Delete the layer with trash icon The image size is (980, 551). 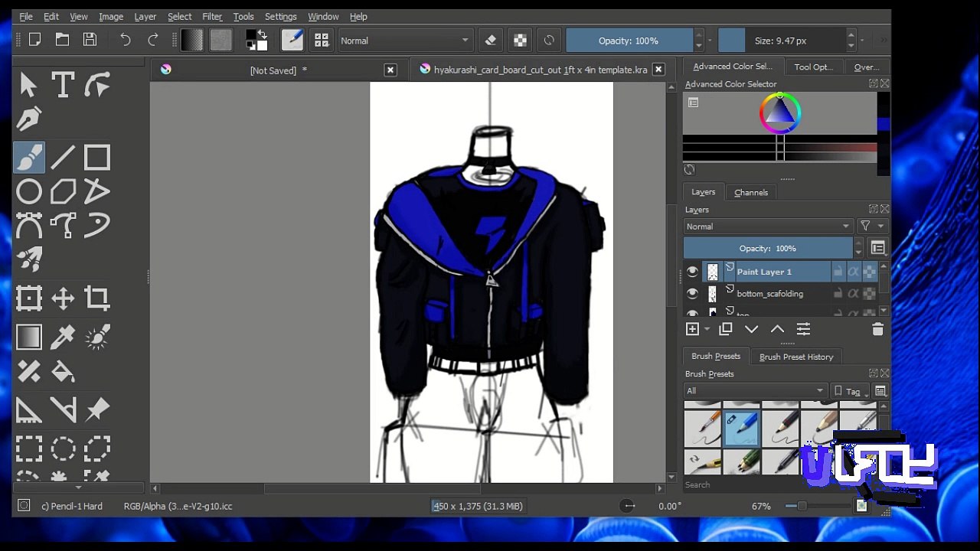click(x=877, y=329)
